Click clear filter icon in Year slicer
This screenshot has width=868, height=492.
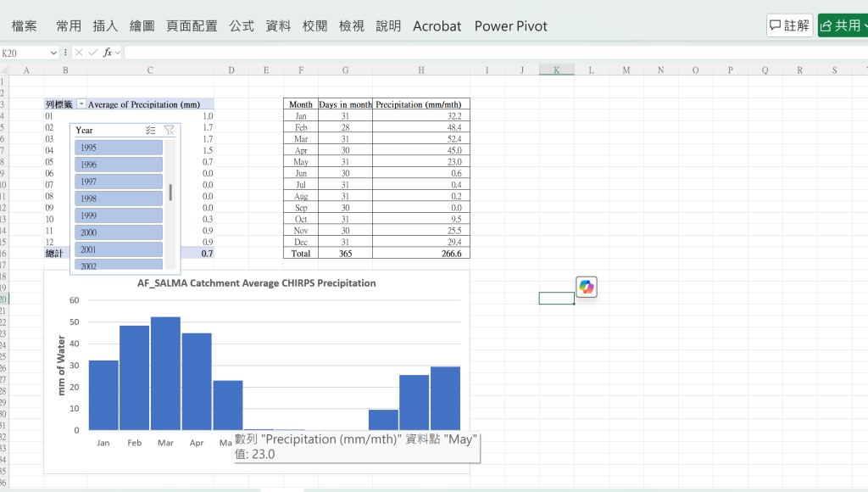point(169,130)
